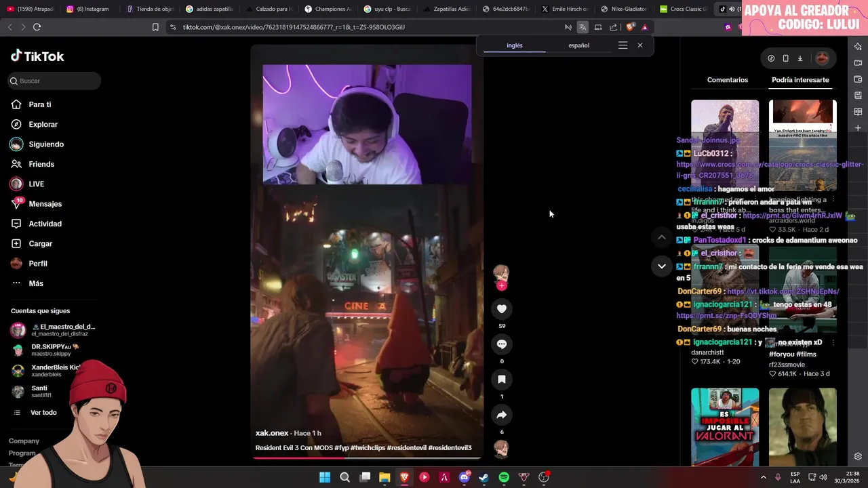
Task: Open Discord from the taskbar
Action: [x=465, y=477]
